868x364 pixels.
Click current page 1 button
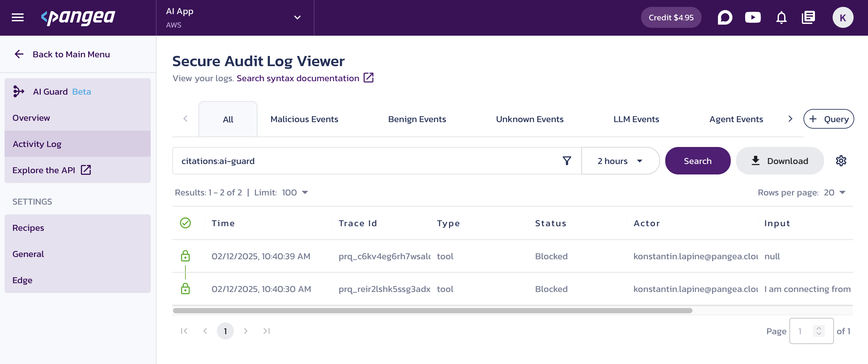225,331
